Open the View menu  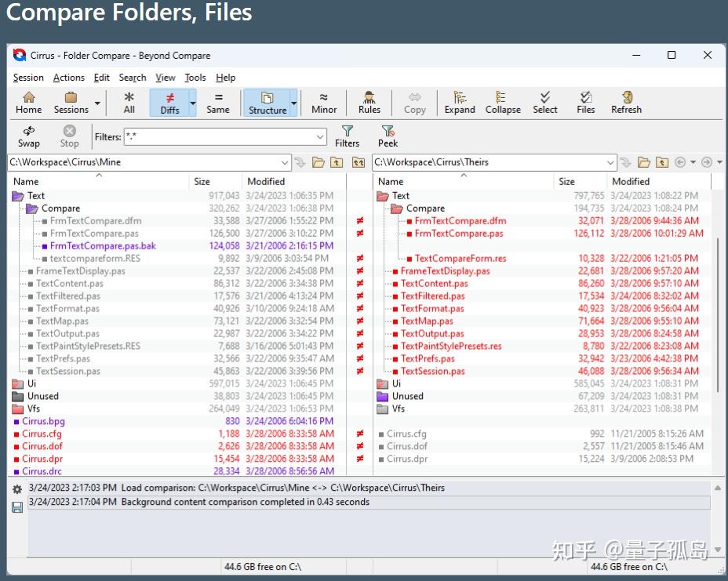coord(166,78)
